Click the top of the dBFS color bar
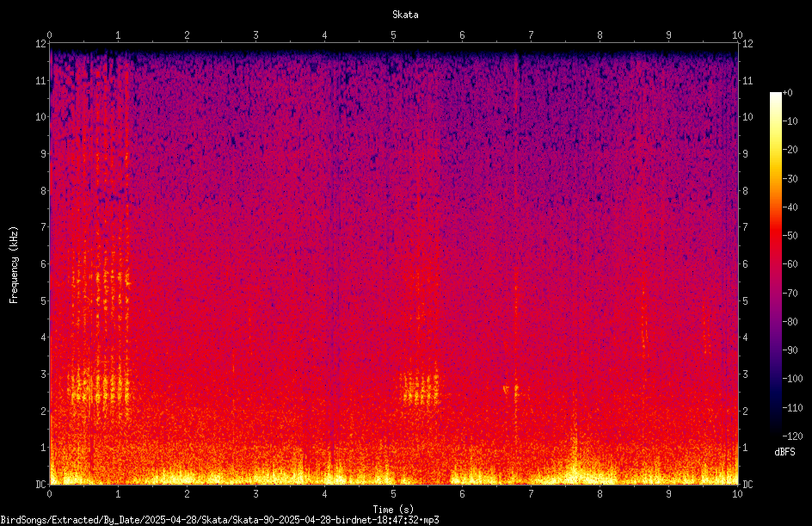The width and height of the screenshot is (812, 526). (775, 95)
